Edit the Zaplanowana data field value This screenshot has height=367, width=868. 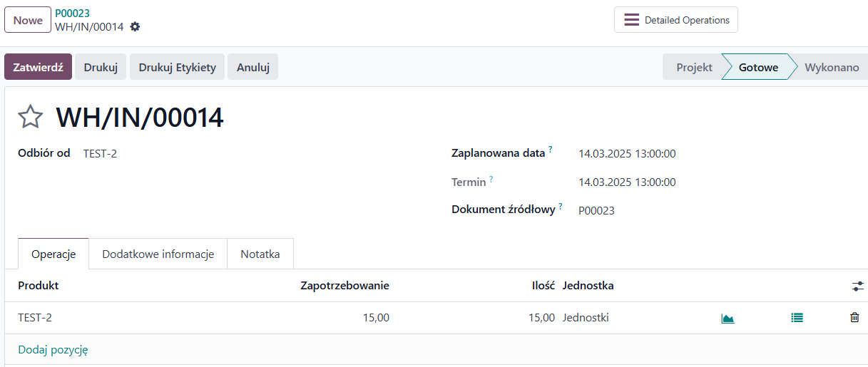click(x=628, y=154)
